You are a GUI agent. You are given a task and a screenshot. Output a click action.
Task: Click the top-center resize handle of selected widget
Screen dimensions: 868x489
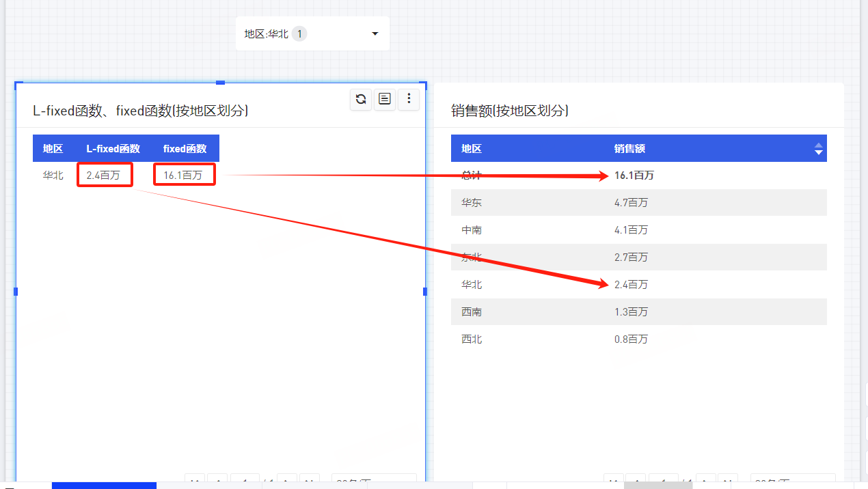coord(220,83)
